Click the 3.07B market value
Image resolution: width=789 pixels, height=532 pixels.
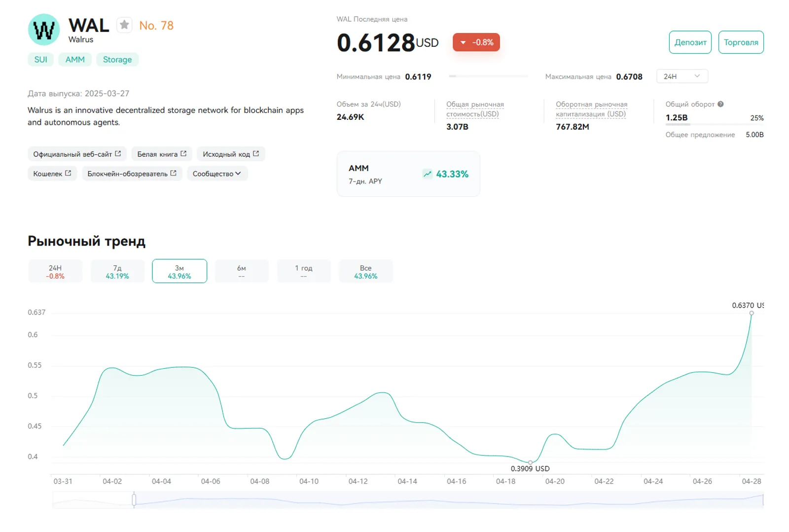(457, 127)
